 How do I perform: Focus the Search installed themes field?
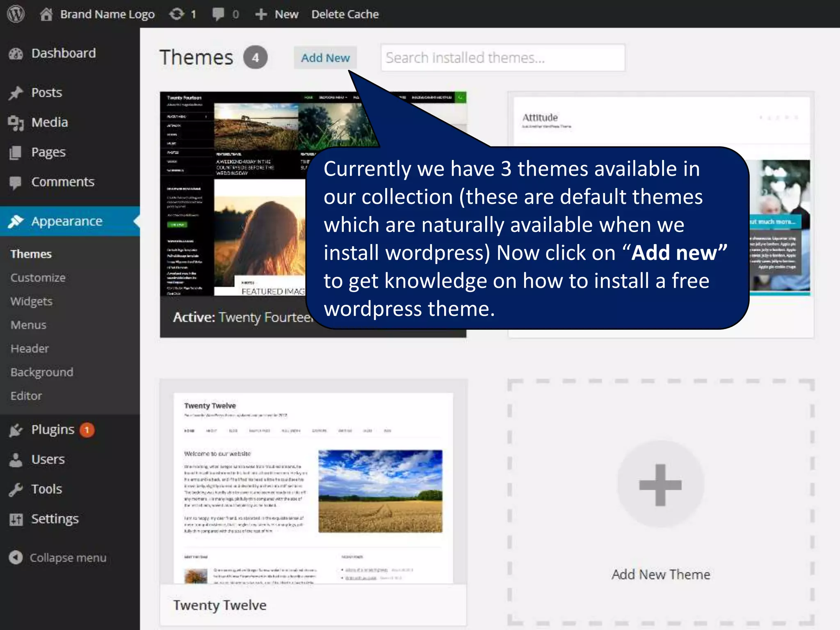point(503,58)
